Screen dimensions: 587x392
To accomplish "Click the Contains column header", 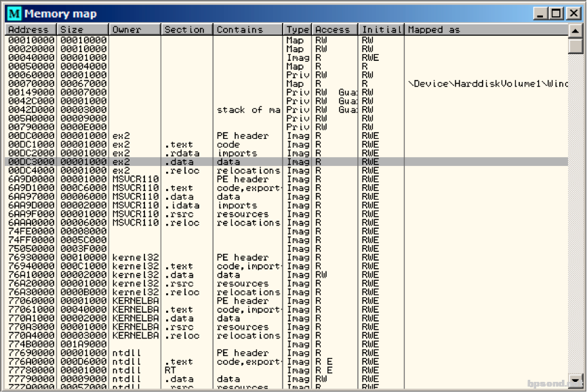I will pyautogui.click(x=248, y=30).
